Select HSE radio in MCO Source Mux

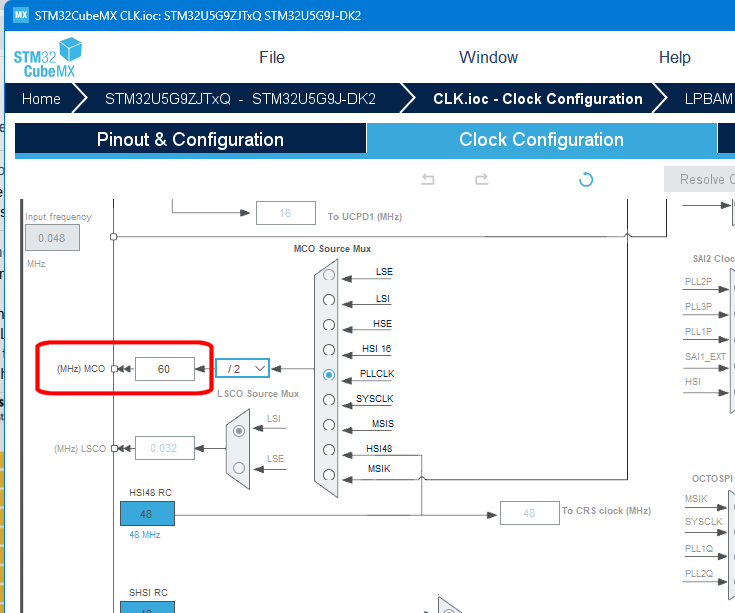(x=329, y=325)
